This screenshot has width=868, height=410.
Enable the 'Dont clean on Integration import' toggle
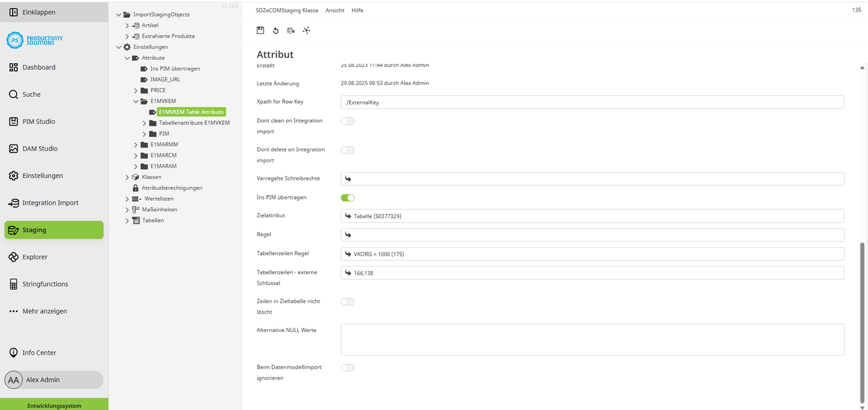click(x=347, y=120)
